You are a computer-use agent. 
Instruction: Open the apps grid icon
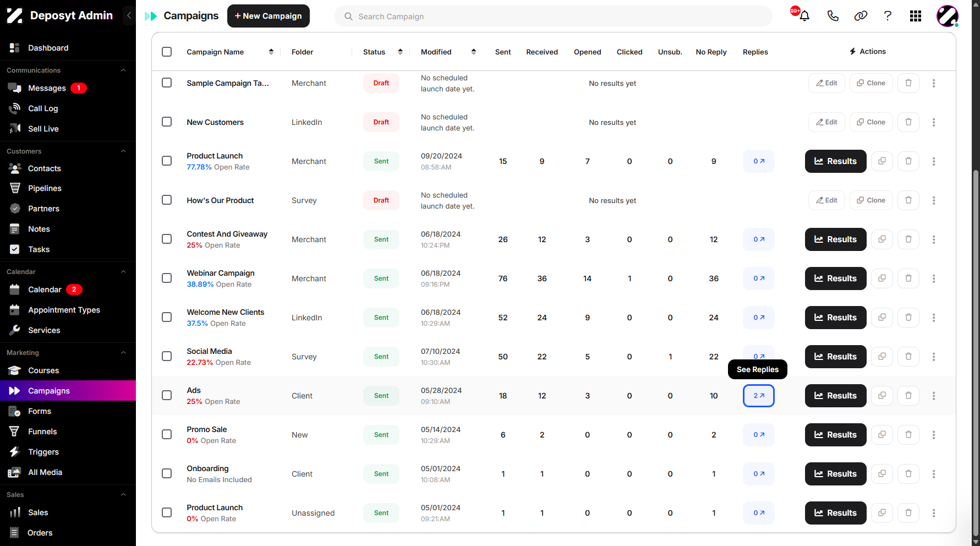point(916,16)
